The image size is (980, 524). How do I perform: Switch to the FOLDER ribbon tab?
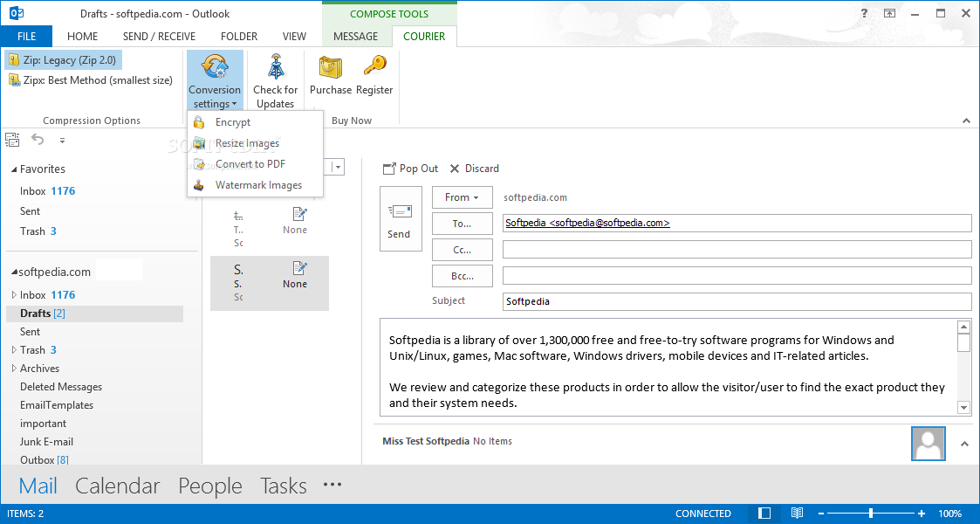point(239,37)
